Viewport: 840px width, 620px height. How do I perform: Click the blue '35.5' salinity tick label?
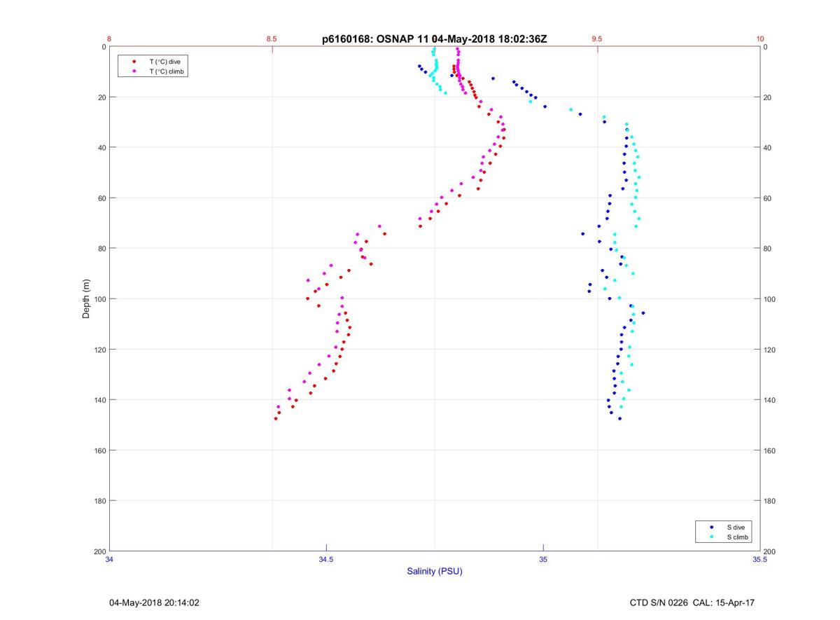coord(759,560)
